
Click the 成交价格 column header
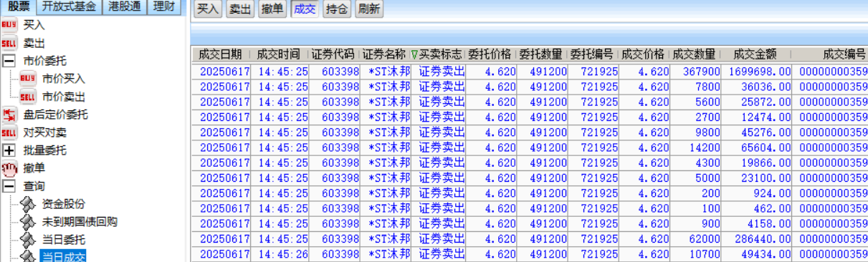[x=644, y=55]
